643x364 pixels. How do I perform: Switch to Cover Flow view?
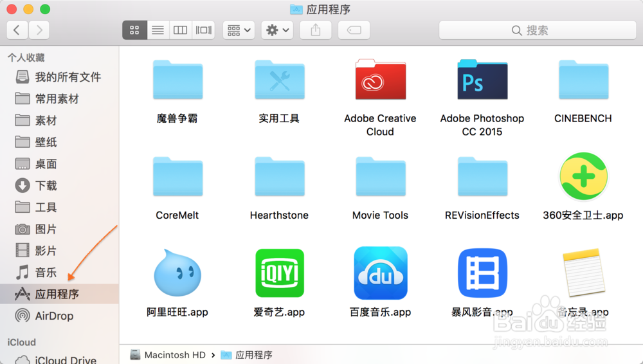point(203,30)
